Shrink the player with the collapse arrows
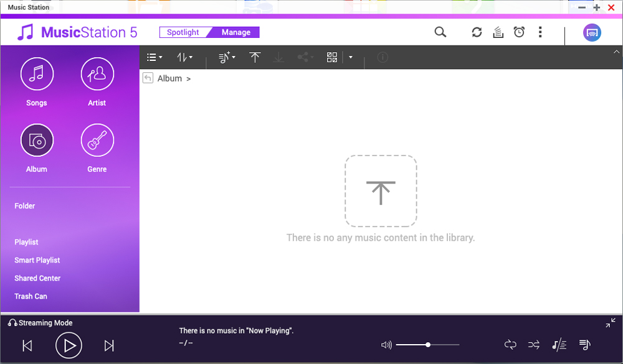Image resolution: width=623 pixels, height=364 pixels. (x=611, y=323)
